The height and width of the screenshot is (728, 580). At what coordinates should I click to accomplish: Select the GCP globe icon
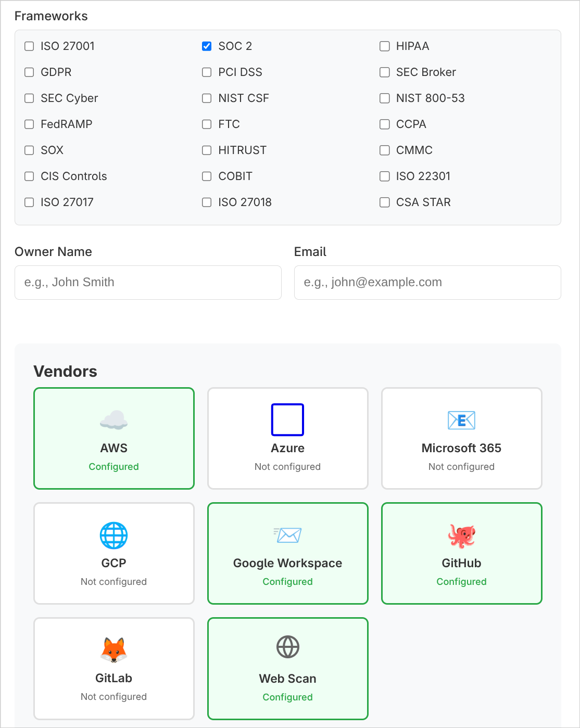(114, 534)
